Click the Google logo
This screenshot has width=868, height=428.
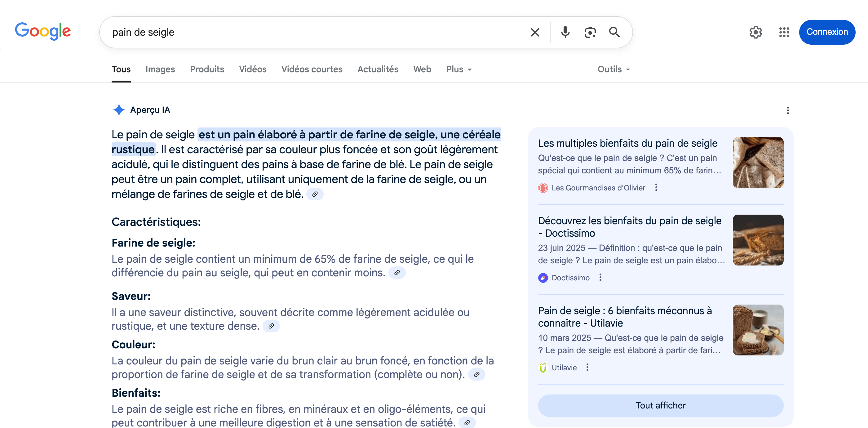coord(43,31)
